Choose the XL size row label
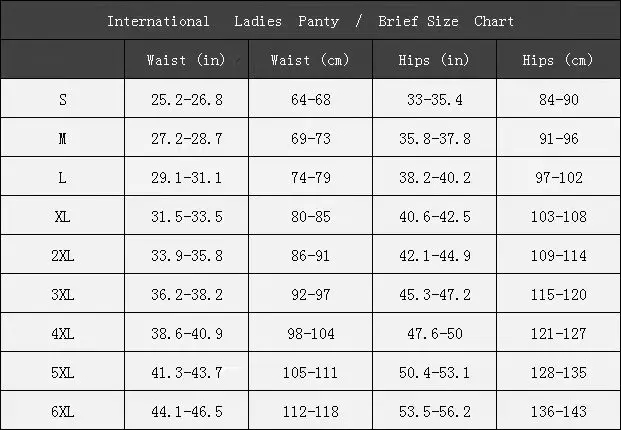 click(x=63, y=217)
